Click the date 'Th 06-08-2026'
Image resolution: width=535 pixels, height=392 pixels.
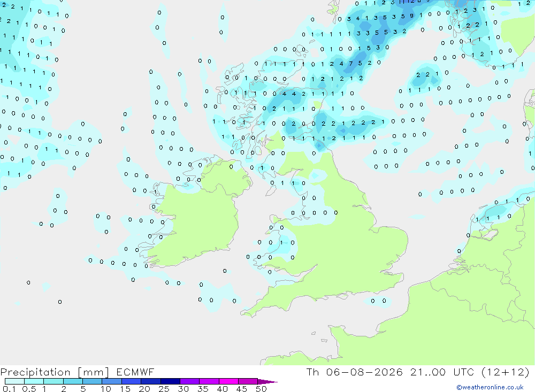[x=355, y=372]
